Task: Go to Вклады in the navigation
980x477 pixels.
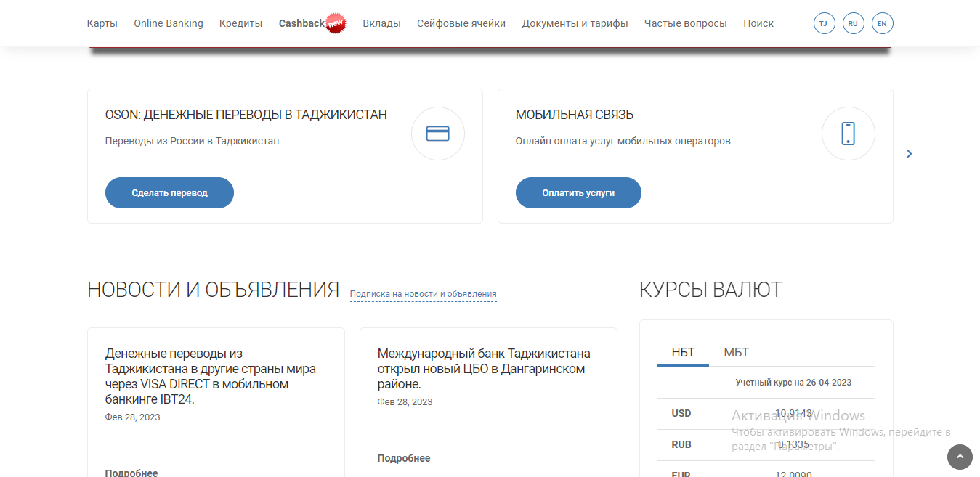Action: tap(381, 23)
